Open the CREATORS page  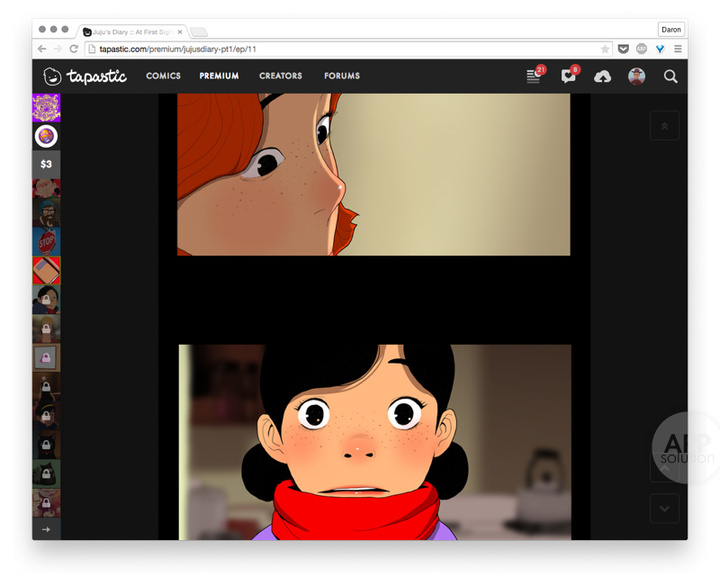click(280, 76)
